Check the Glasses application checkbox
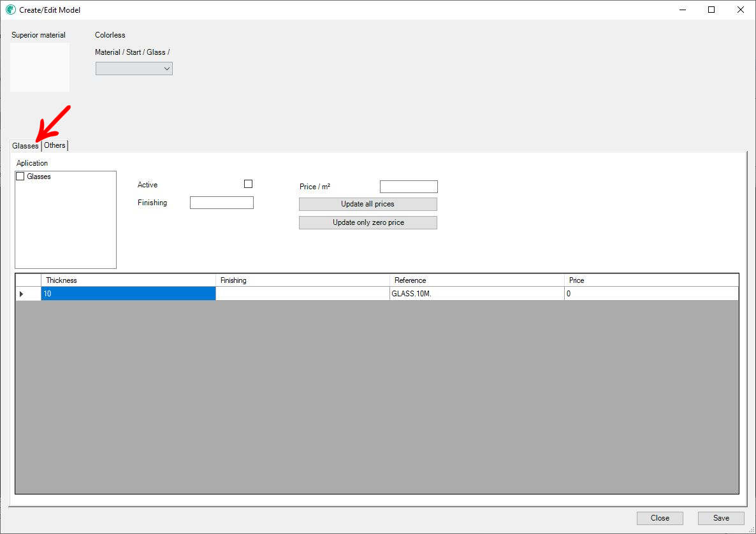The height and width of the screenshot is (534, 756). tap(20, 177)
